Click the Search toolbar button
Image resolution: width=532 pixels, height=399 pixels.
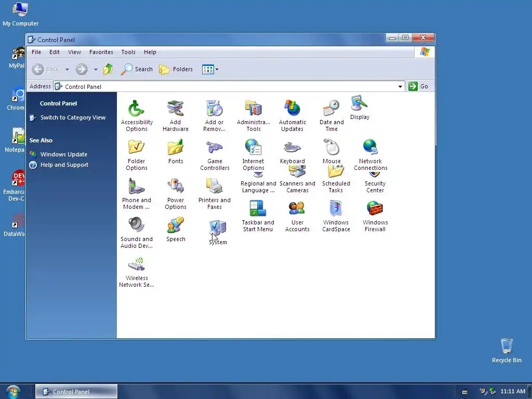pos(137,69)
